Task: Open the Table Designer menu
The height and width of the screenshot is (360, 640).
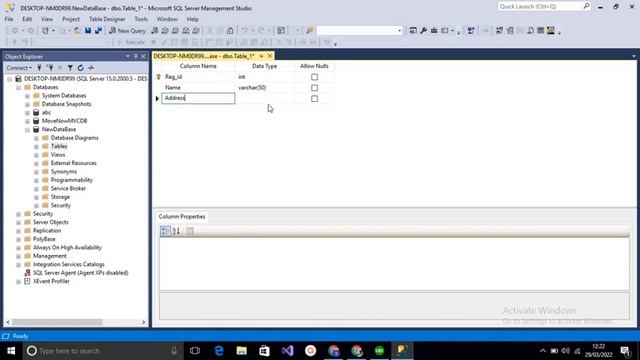Action: tap(107, 19)
